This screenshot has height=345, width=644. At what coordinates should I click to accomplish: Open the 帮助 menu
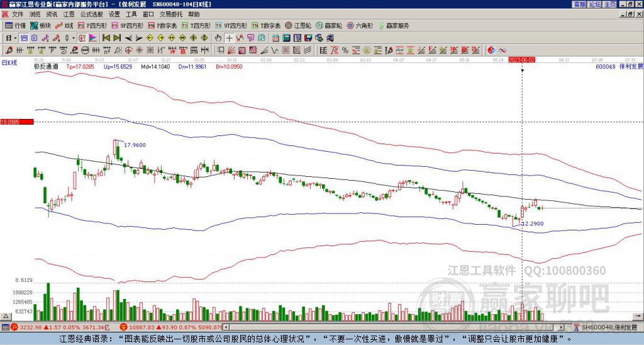tap(194, 14)
